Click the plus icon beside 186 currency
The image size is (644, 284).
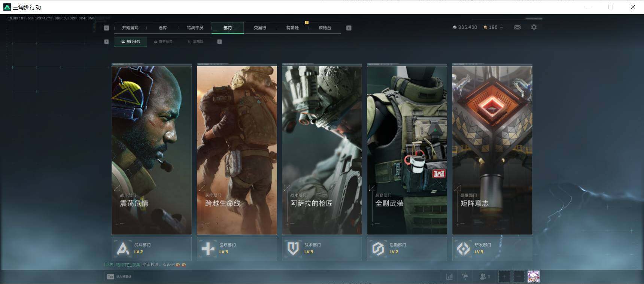click(501, 27)
